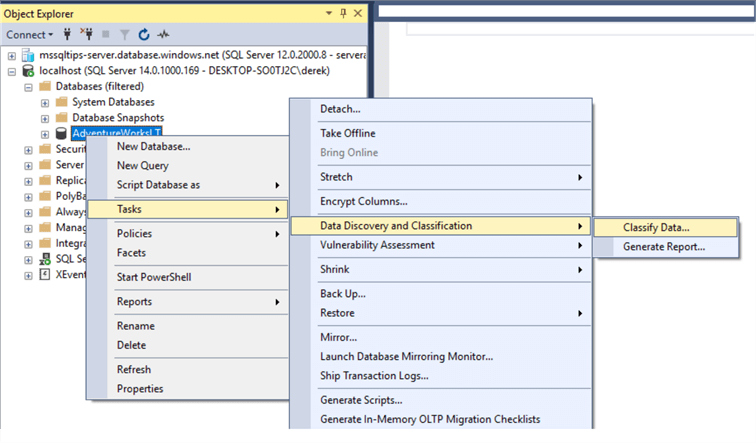Select Classify Data... in submenu

point(656,228)
